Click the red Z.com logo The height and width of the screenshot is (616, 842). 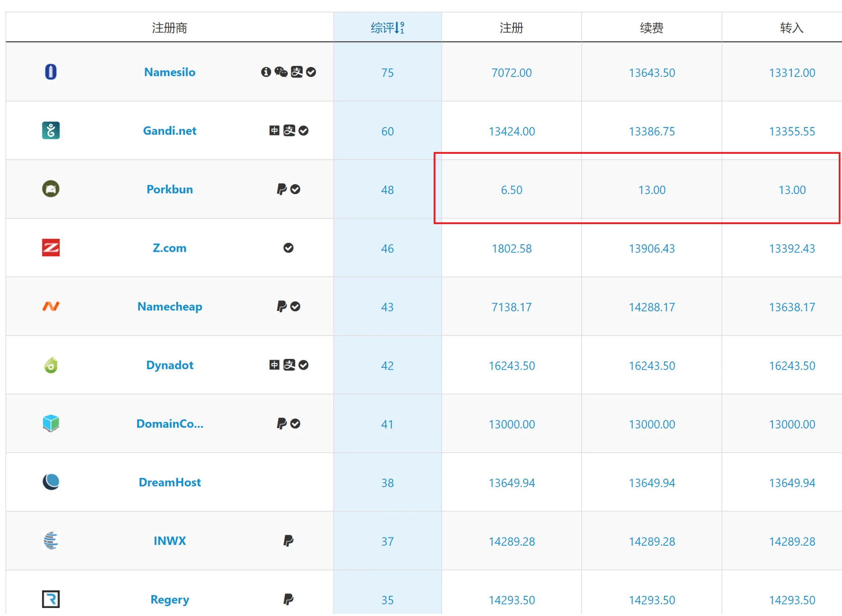pos(51,248)
